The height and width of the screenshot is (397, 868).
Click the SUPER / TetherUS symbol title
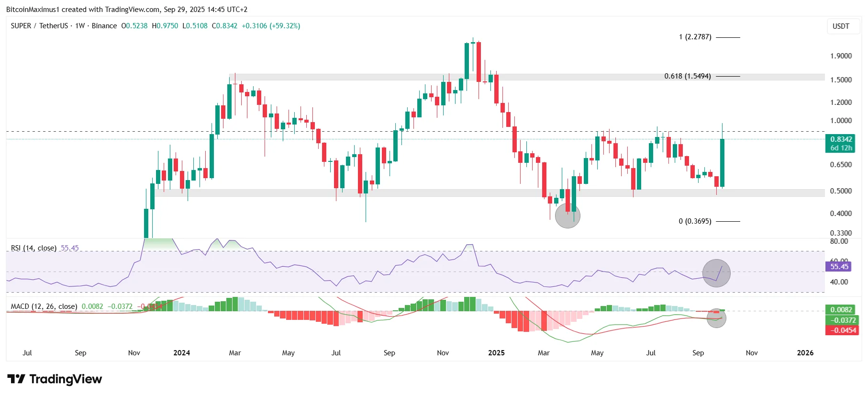click(40, 26)
